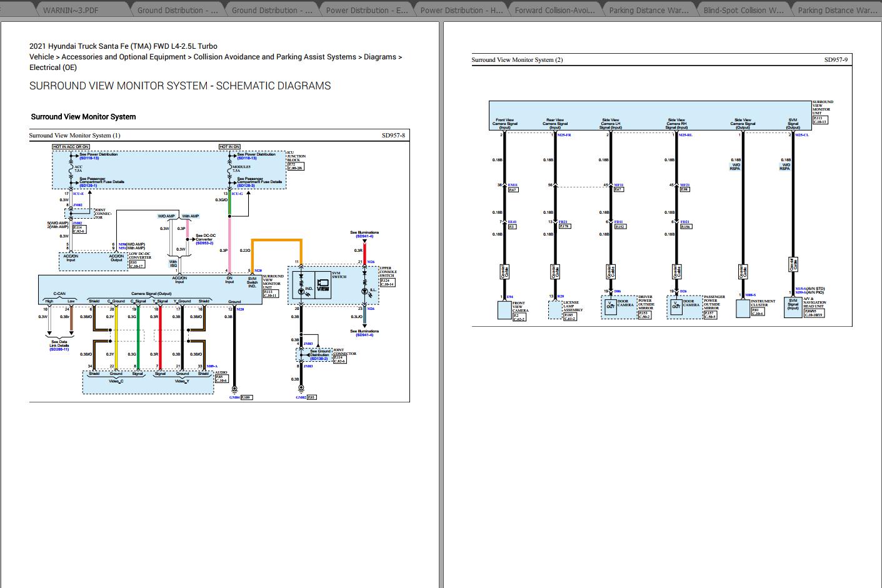
Task: Click the M25-RL connector label
Action: (686, 135)
